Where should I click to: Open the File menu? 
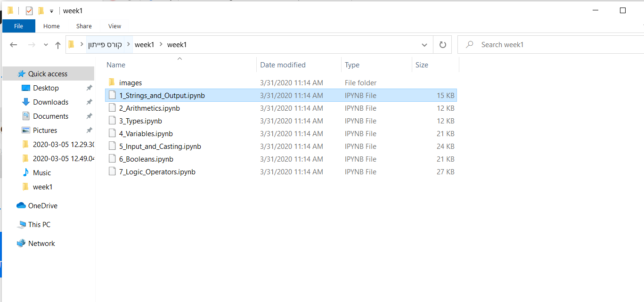click(x=18, y=26)
